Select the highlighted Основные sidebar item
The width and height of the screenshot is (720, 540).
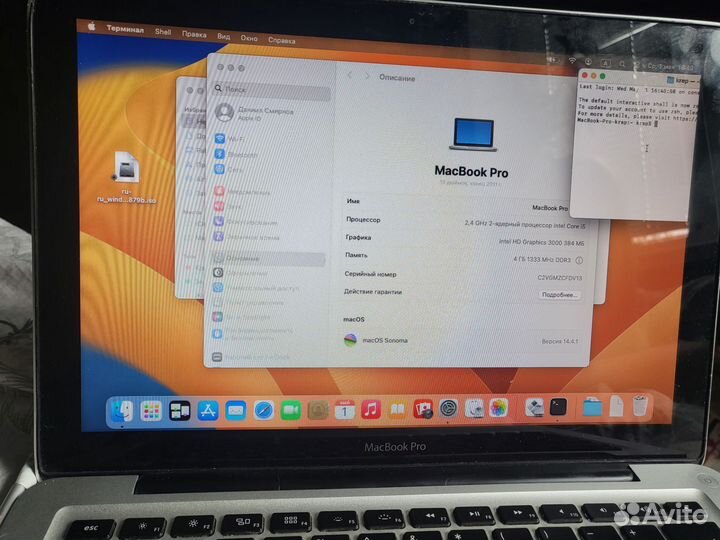point(269,259)
